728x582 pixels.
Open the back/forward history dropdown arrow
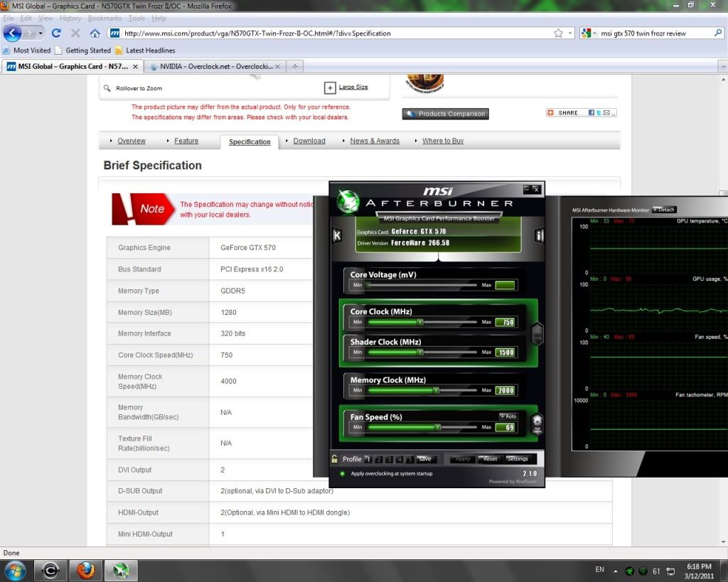[x=41, y=33]
